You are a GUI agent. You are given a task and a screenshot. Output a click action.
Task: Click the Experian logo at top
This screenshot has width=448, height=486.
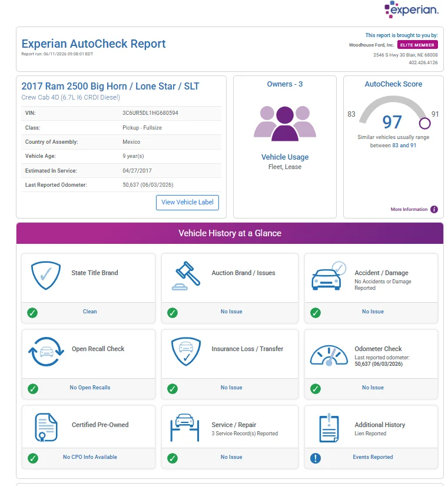click(411, 9)
